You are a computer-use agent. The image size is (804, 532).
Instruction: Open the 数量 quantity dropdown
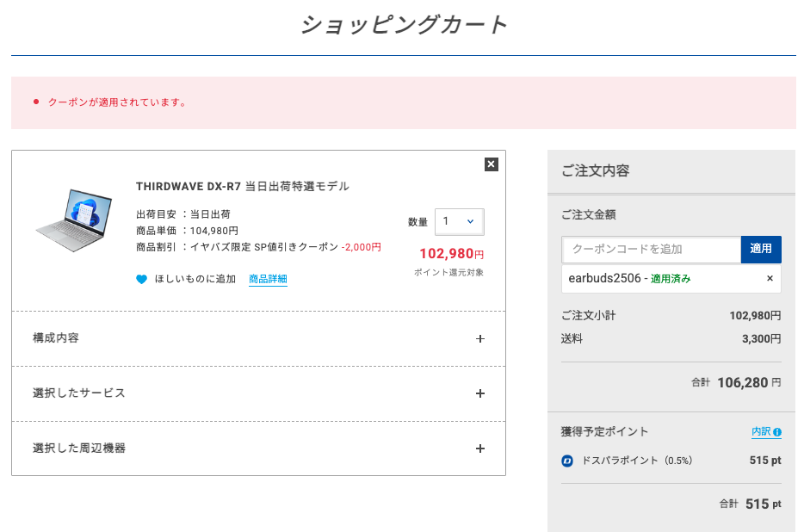click(459, 221)
